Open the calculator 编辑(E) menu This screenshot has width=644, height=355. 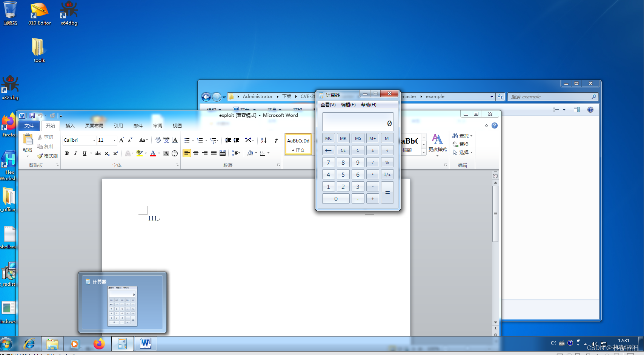click(x=348, y=105)
